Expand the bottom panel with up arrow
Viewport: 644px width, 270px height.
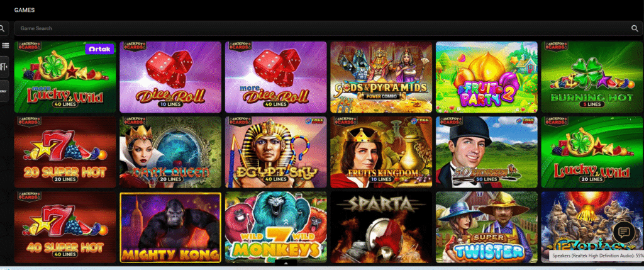click(x=285, y=262)
